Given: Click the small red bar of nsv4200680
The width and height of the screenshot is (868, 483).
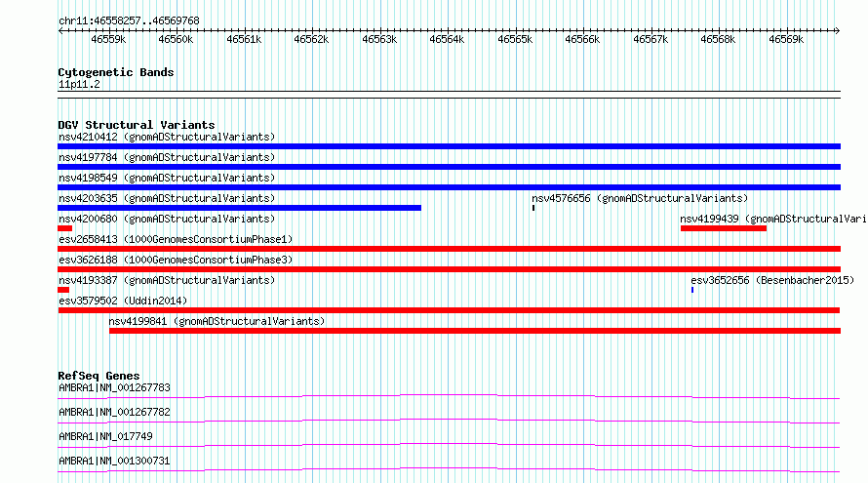Looking at the screenshot, I should coord(64,228).
